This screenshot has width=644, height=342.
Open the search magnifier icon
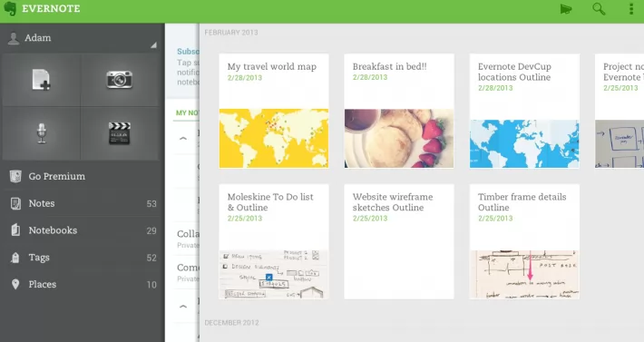[599, 9]
